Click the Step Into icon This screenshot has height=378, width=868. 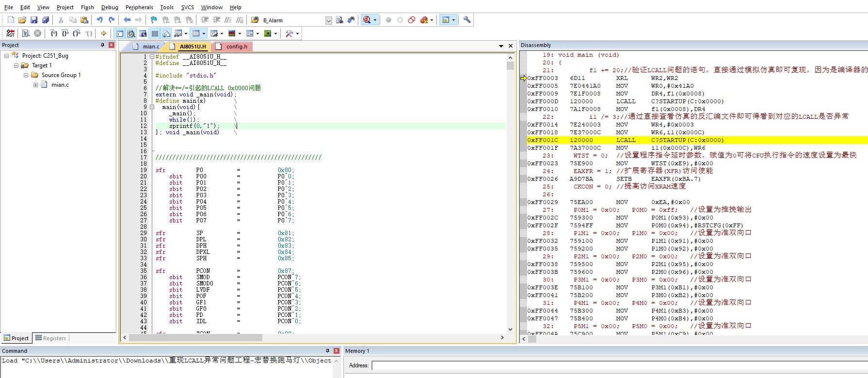(x=54, y=33)
